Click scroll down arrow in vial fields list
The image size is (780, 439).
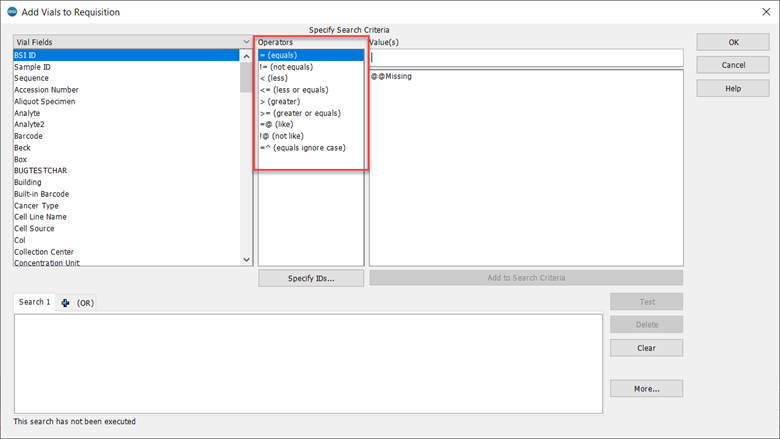[x=246, y=260]
